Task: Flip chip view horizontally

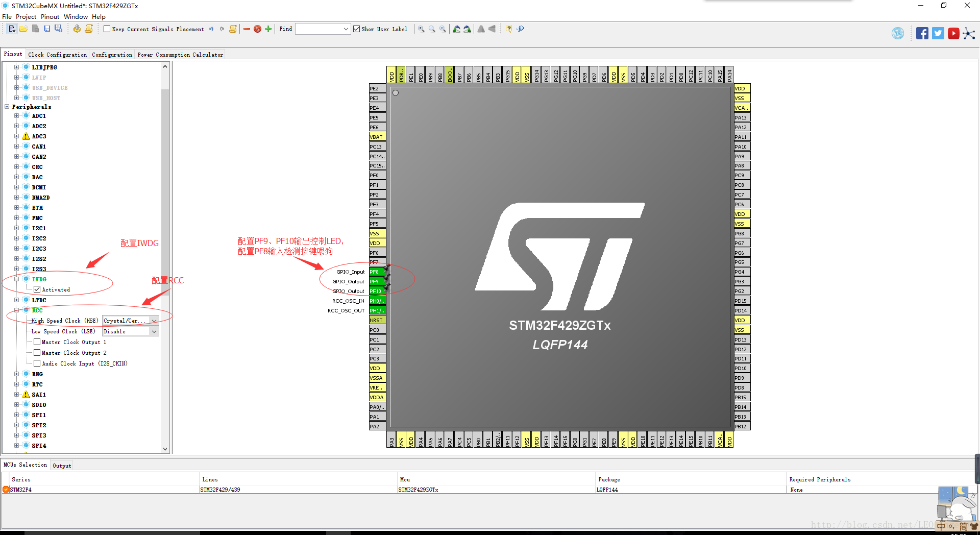Action: [x=481, y=29]
